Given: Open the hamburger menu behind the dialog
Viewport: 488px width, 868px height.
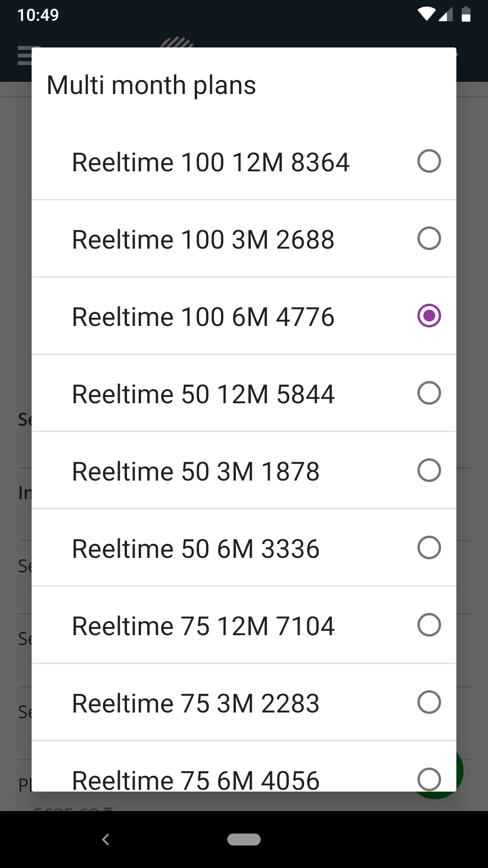Looking at the screenshot, I should 24,56.
